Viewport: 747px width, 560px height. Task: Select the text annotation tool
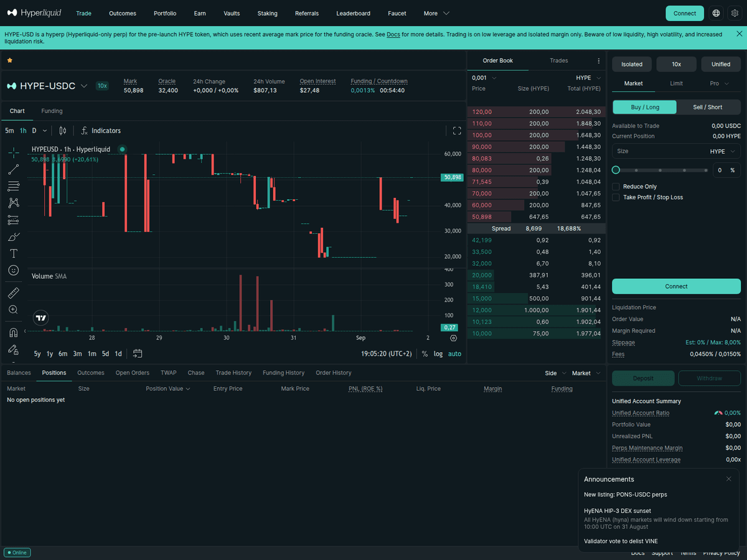pos(13,253)
